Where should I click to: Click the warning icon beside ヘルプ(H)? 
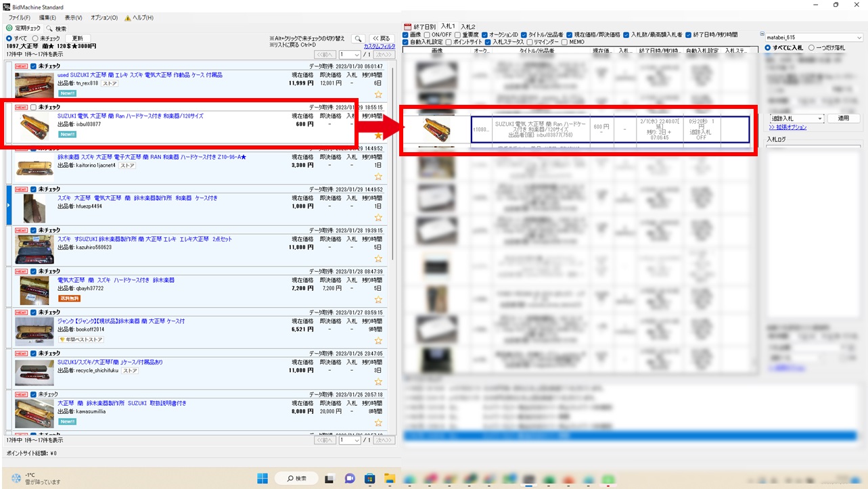click(127, 18)
